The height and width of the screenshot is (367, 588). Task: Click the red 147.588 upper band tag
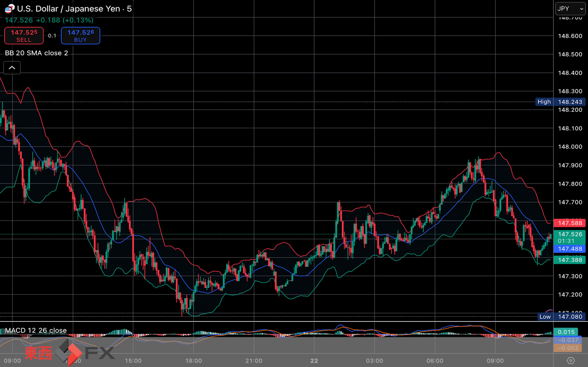point(570,223)
